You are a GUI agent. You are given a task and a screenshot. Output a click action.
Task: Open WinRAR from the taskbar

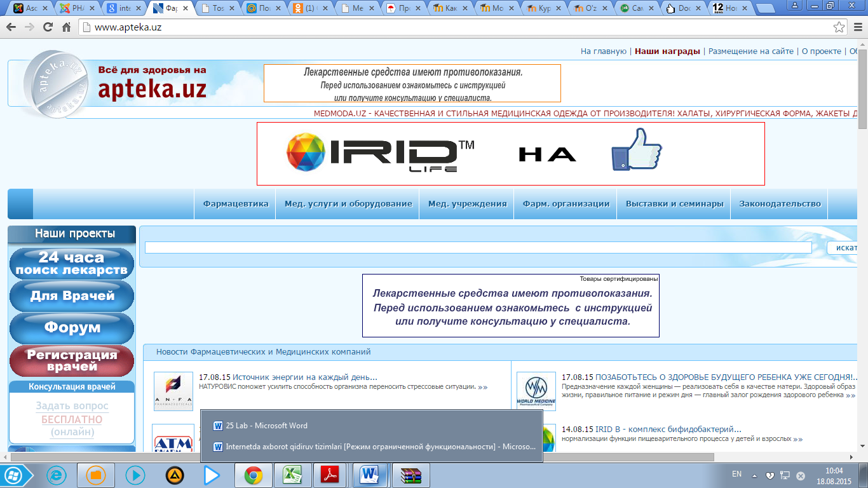411,475
